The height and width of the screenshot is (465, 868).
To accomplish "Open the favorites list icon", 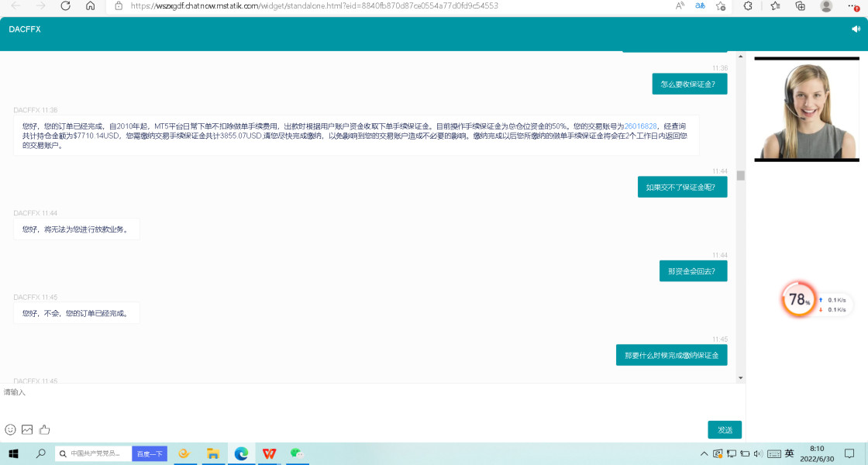I will tap(775, 5).
